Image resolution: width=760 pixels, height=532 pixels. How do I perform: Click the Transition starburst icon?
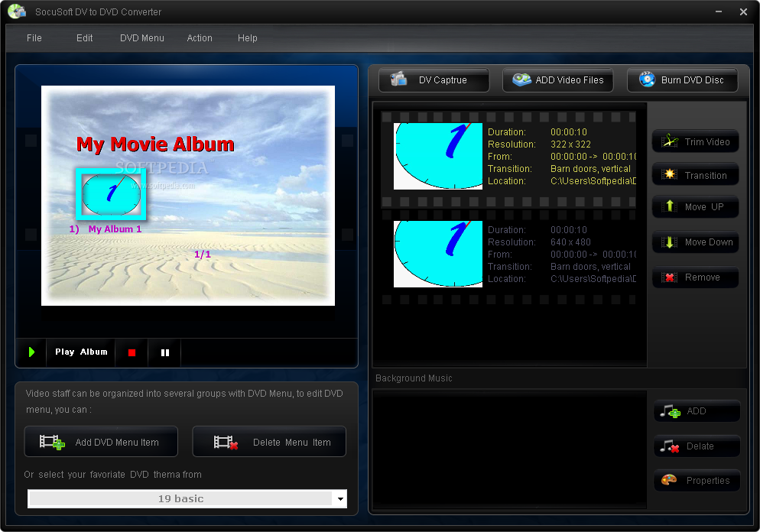click(x=669, y=174)
